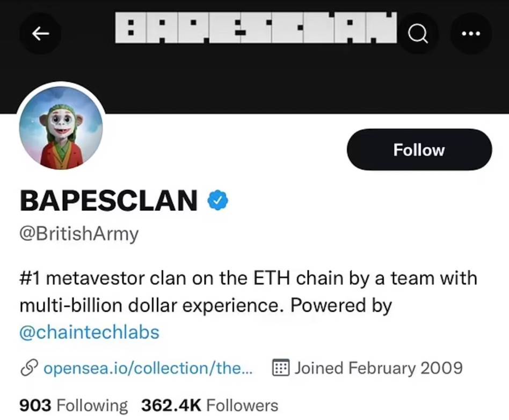Screen dimensions: 509x420
Task: Follow the BAPESCLAN account
Action: coord(419,150)
